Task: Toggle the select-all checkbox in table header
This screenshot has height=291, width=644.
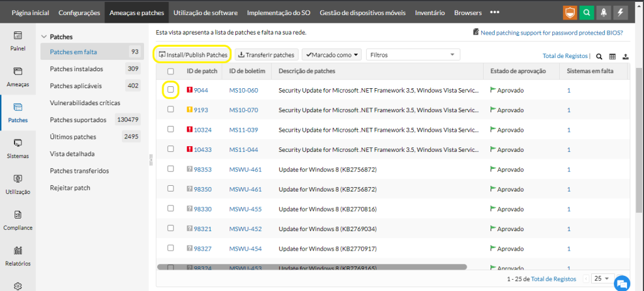Action: (170, 71)
